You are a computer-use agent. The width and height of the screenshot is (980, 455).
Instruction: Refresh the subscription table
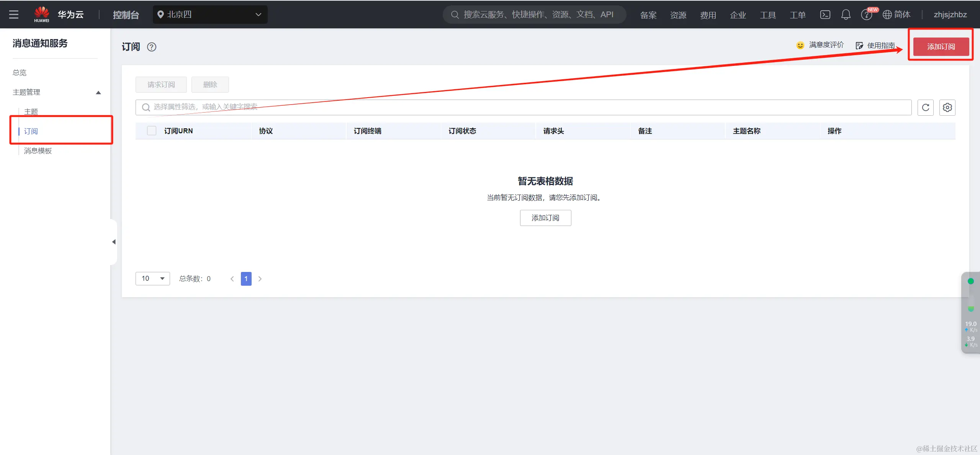(925, 108)
